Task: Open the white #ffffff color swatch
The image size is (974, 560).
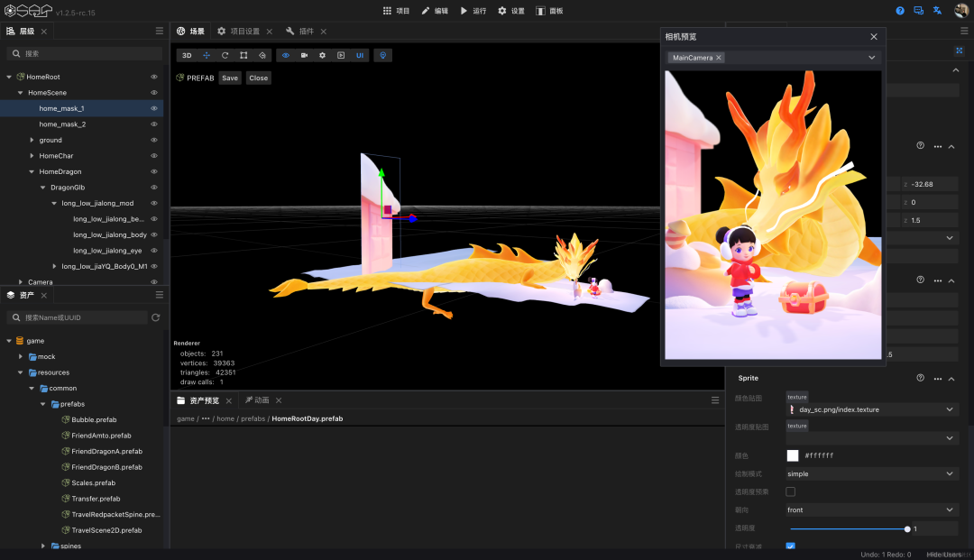Action: 793,455
